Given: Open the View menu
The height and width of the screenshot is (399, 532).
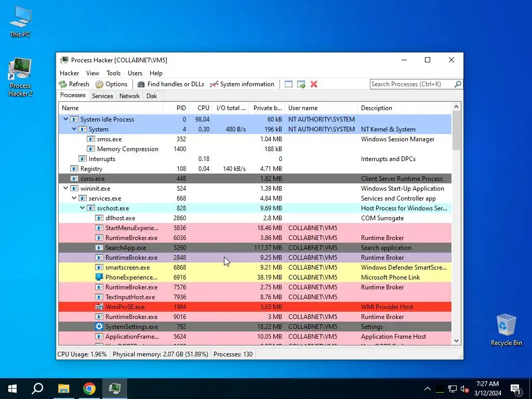Looking at the screenshot, I should tap(92, 73).
